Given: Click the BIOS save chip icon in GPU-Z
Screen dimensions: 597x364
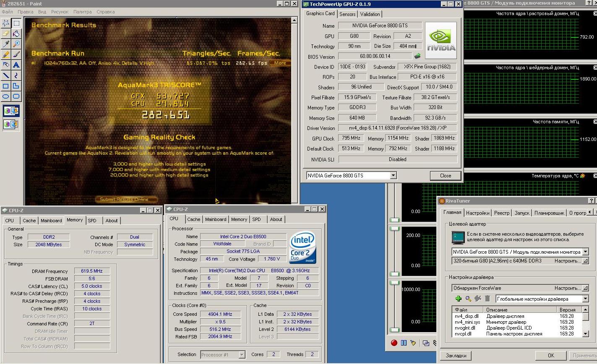Looking at the screenshot, I should click(x=417, y=56).
